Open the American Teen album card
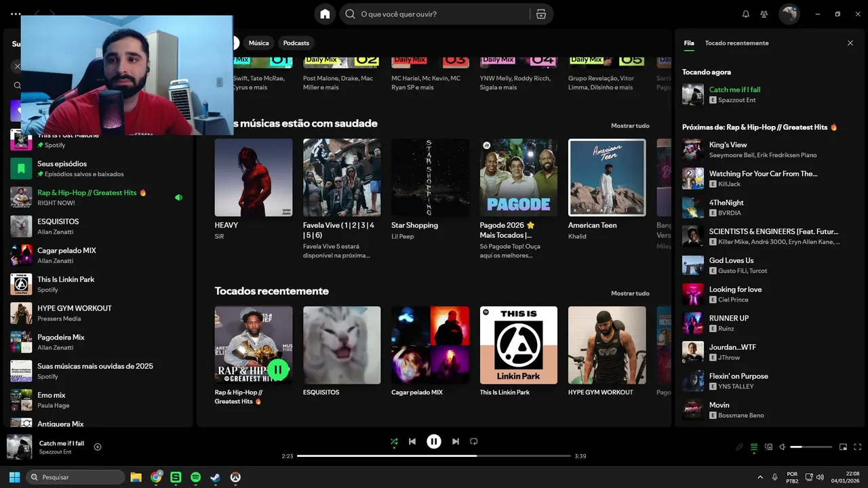The image size is (868, 488). pos(607,190)
